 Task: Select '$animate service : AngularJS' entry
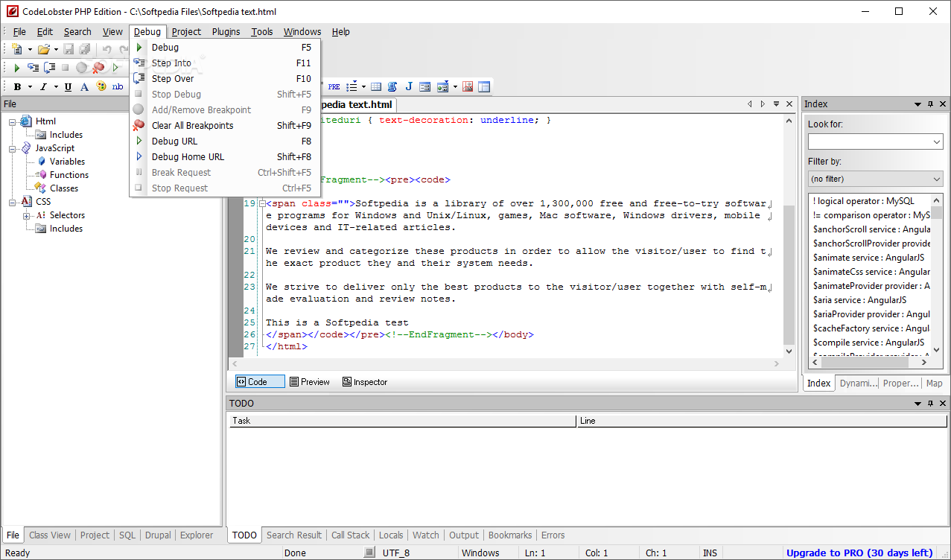click(869, 258)
